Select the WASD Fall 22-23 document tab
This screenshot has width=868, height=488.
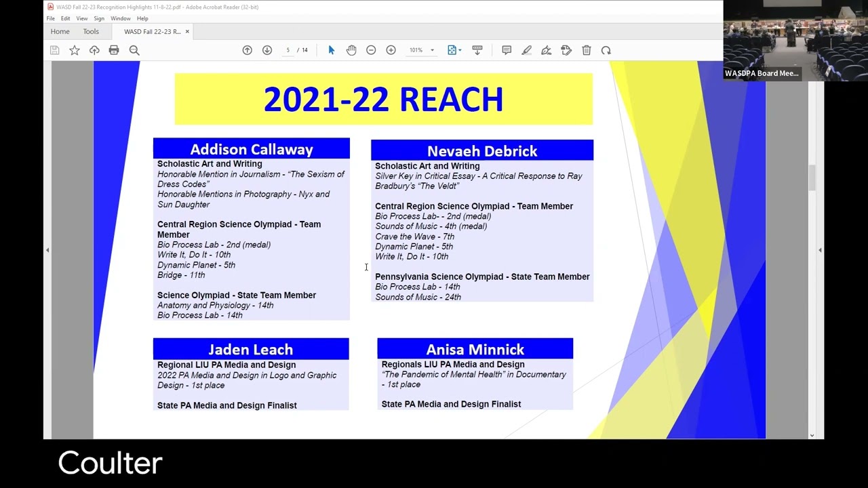pos(152,31)
